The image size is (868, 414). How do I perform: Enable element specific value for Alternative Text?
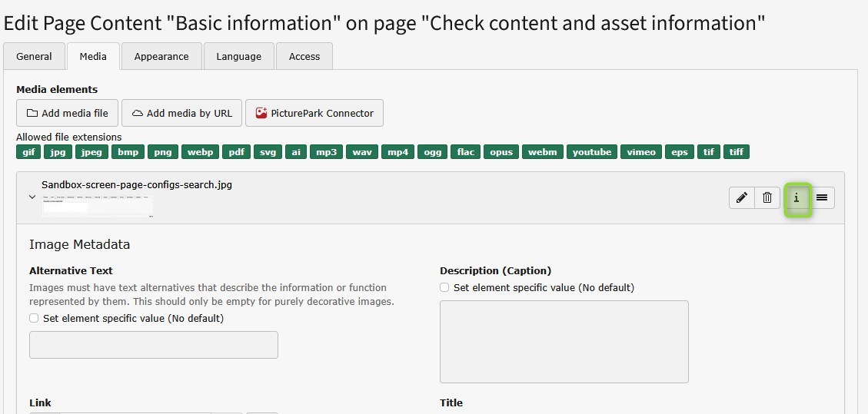pyautogui.click(x=34, y=318)
